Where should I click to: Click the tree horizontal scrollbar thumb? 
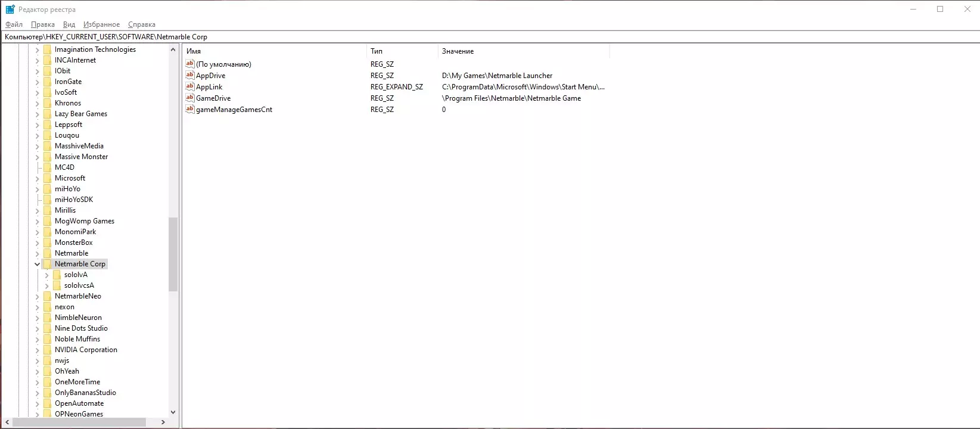pyautogui.click(x=79, y=422)
